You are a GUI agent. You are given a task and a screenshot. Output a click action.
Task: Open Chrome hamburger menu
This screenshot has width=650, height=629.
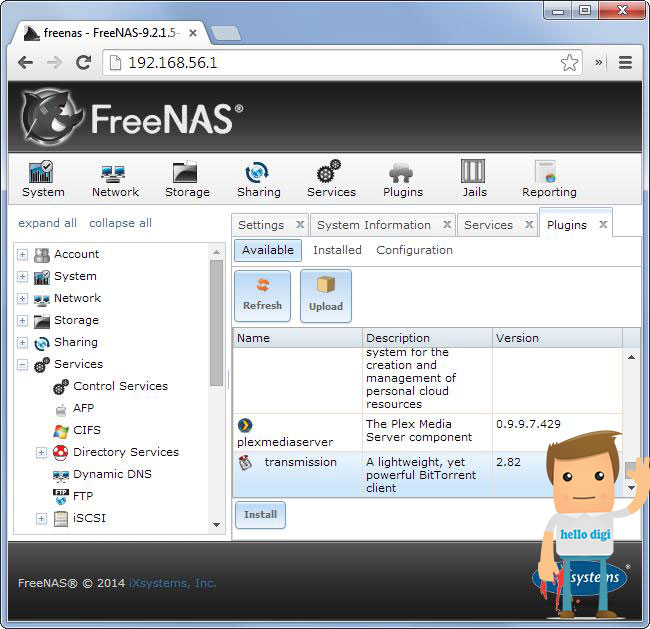tap(625, 63)
